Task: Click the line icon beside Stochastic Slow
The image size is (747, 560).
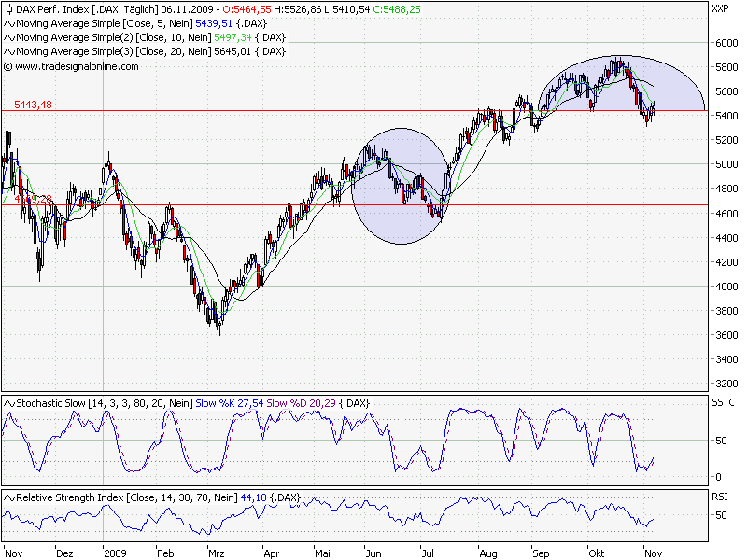Action: (9, 403)
